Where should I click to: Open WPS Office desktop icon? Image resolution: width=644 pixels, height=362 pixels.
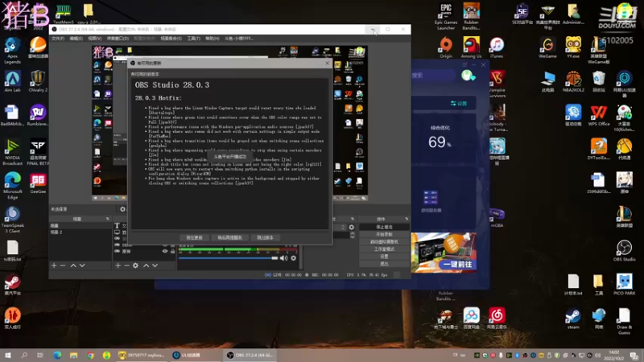point(598,115)
